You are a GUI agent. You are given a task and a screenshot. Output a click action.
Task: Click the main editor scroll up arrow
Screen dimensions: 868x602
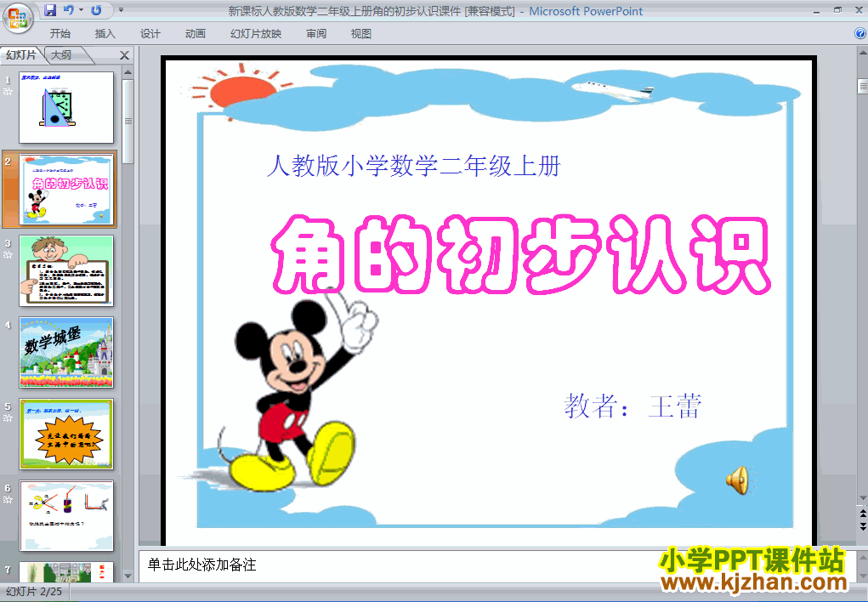[x=862, y=54]
